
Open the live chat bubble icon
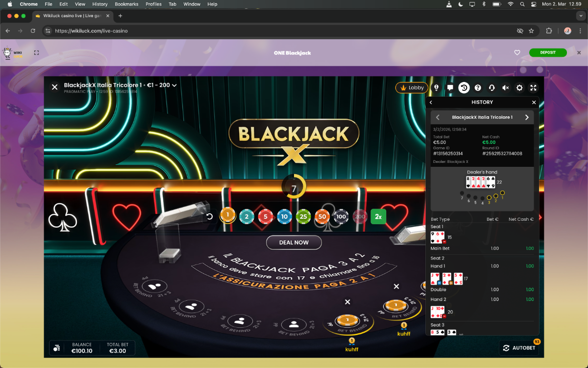(x=450, y=88)
